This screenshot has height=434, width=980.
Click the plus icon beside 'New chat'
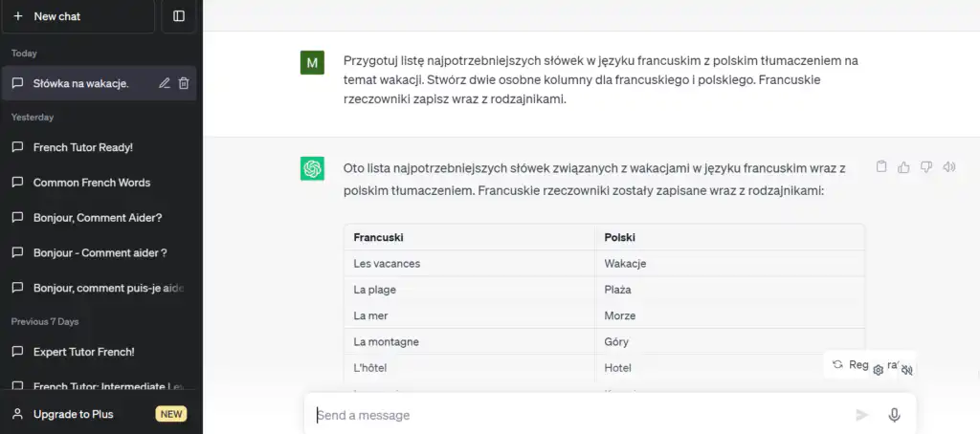click(x=17, y=16)
